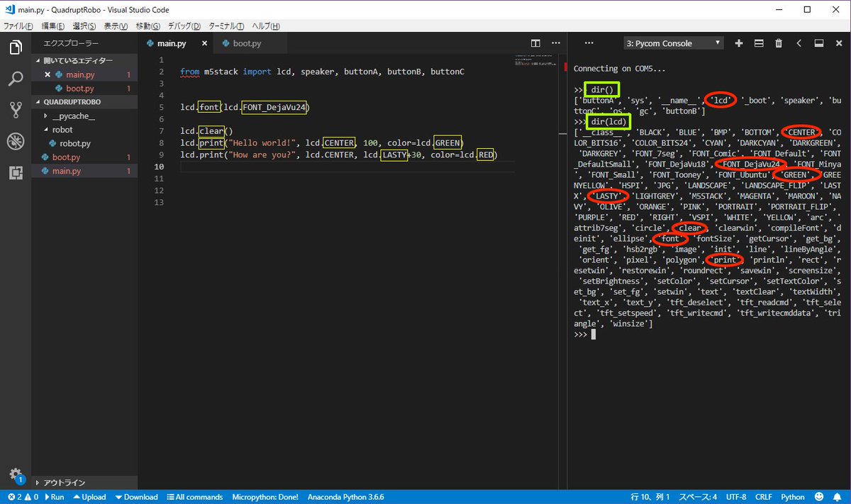Image resolution: width=851 pixels, height=504 pixels.
Task: Close main.py in Open Editors list
Action: (48, 74)
